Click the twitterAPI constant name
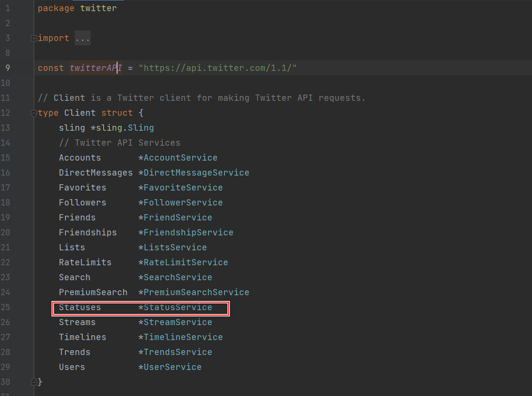 pos(96,68)
